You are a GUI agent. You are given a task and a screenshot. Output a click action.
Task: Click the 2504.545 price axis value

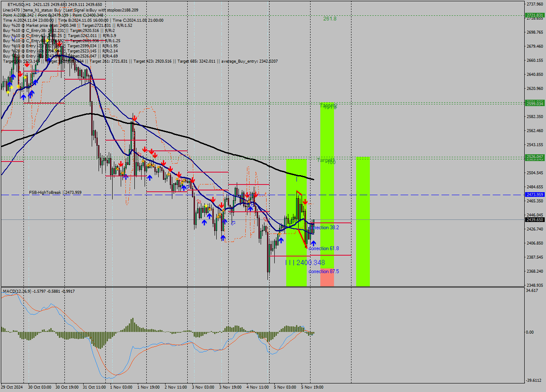coord(535,173)
